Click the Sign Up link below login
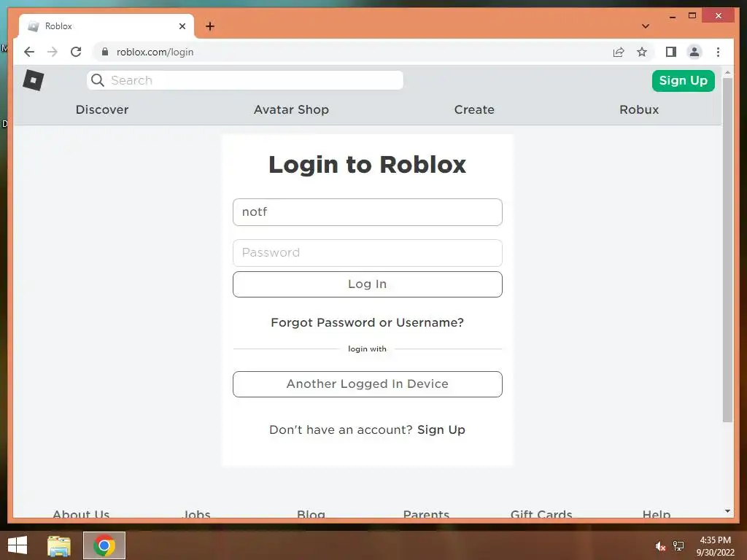This screenshot has height=560, width=747. coord(441,429)
